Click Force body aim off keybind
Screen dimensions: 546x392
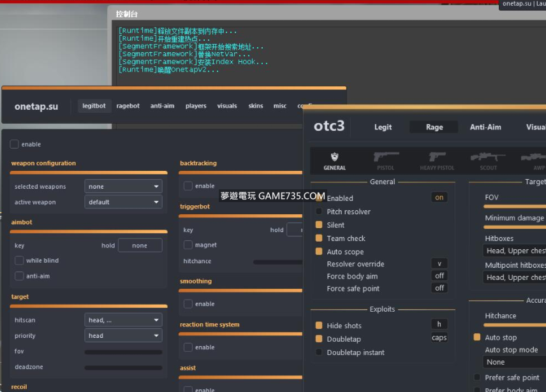[x=439, y=275]
